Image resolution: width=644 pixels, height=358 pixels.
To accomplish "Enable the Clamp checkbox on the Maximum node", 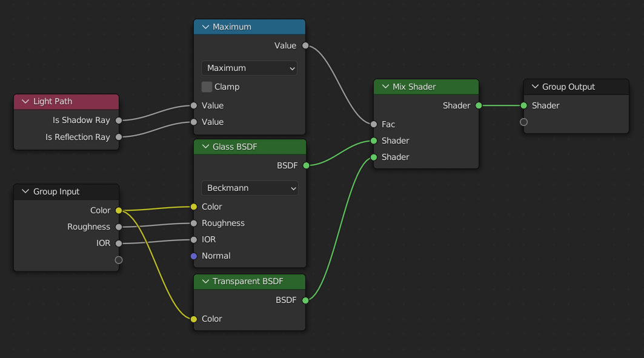I will tap(207, 87).
